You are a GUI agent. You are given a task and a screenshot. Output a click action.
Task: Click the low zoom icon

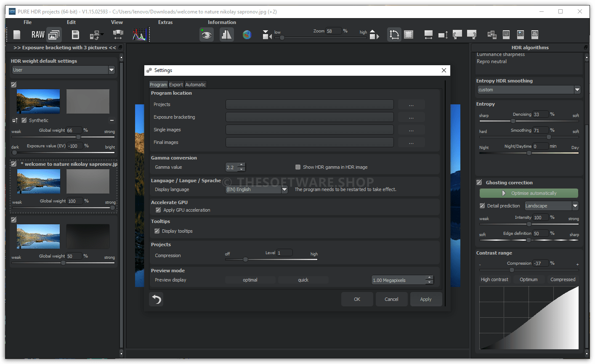[267, 35]
